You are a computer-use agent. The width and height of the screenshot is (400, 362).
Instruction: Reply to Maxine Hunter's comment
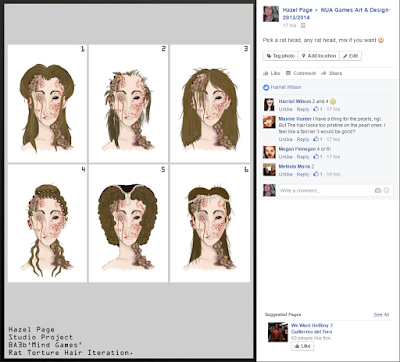[x=303, y=139]
